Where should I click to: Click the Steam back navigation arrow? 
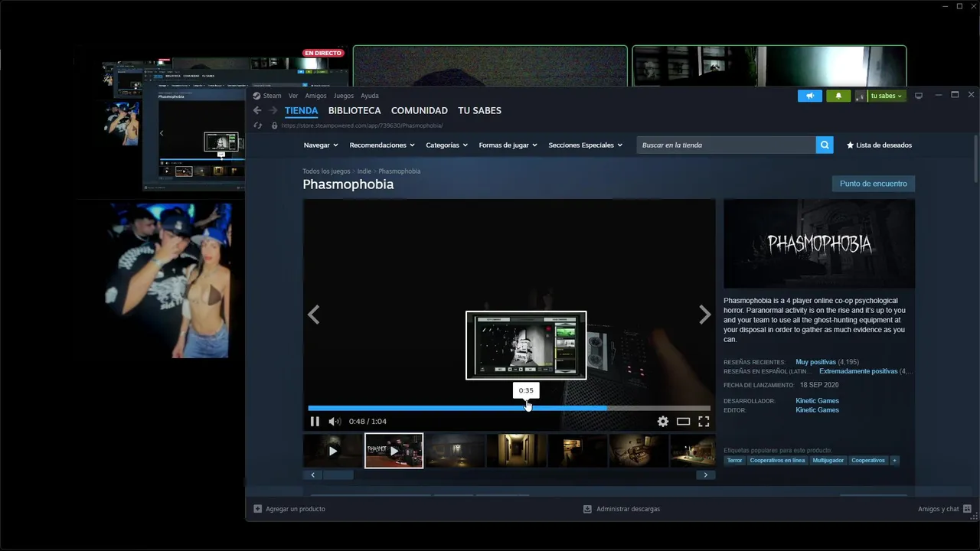point(258,110)
